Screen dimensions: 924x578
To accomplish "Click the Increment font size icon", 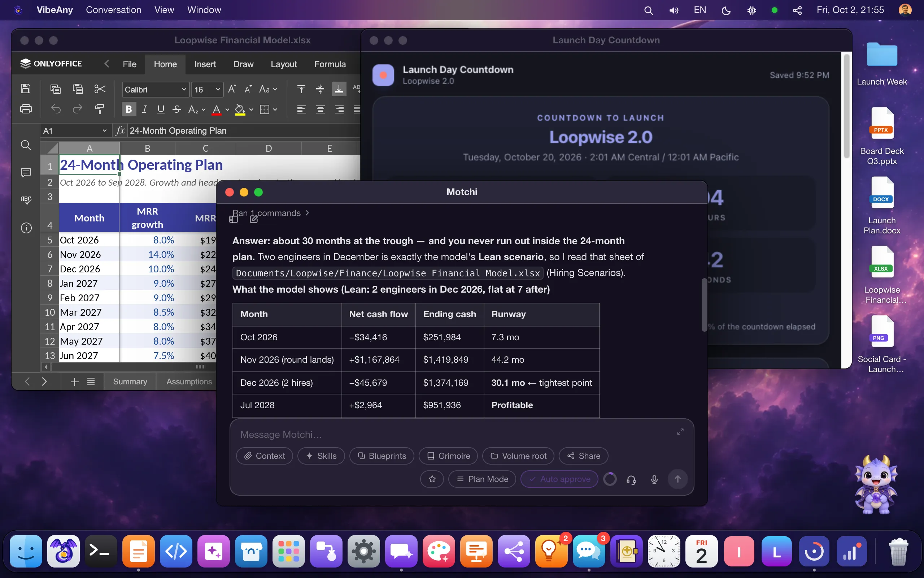I will 232,89.
